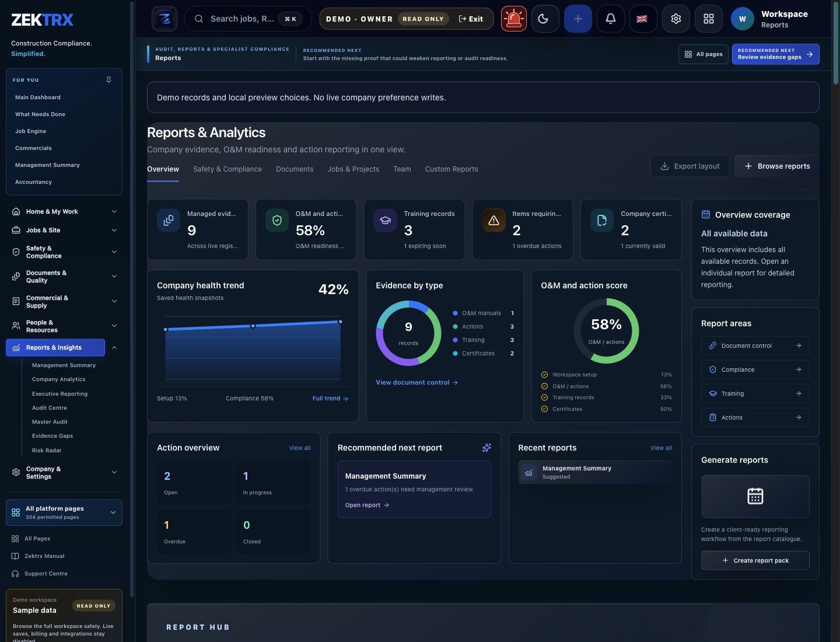This screenshot has height=642, width=840.
Task: Switch to the Documents tab
Action: [295, 169]
